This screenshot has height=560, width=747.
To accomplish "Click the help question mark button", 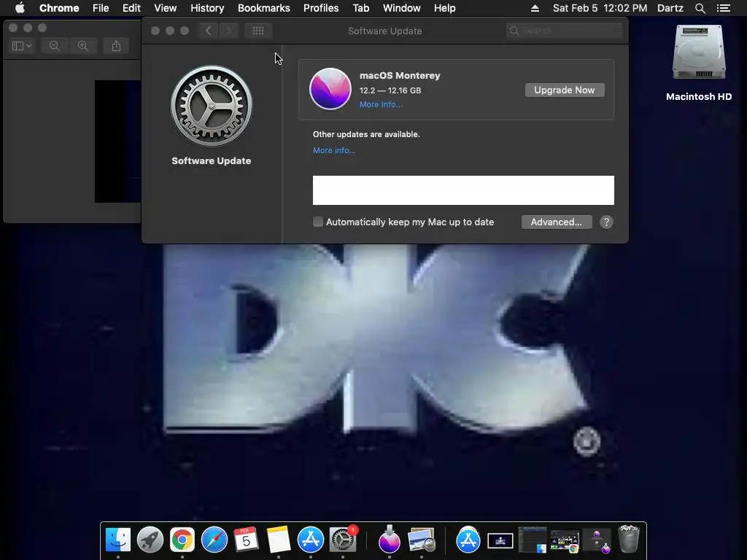I will [x=606, y=222].
